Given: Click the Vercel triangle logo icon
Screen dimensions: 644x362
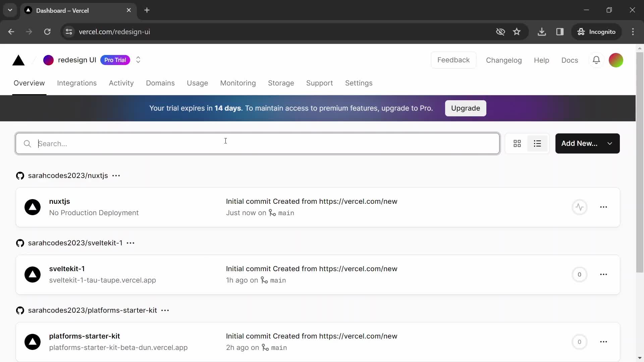Looking at the screenshot, I should pos(18,60).
